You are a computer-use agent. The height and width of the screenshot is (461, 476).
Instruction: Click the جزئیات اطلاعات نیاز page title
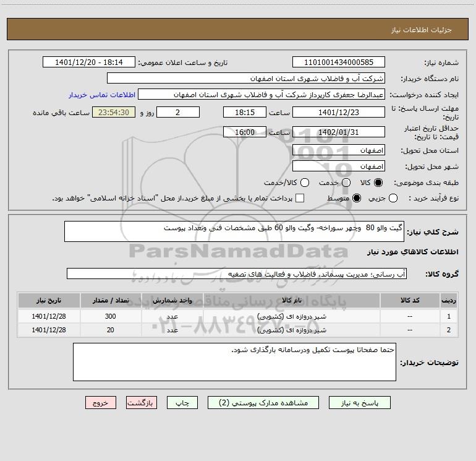click(422, 30)
